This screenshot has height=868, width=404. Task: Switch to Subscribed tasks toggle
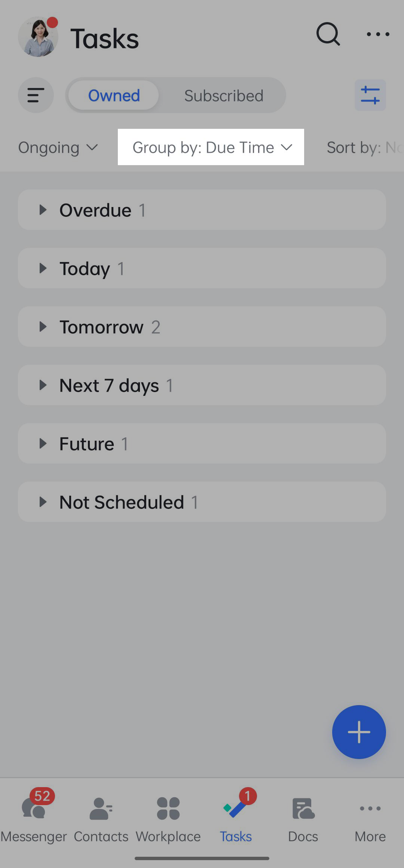[224, 95]
